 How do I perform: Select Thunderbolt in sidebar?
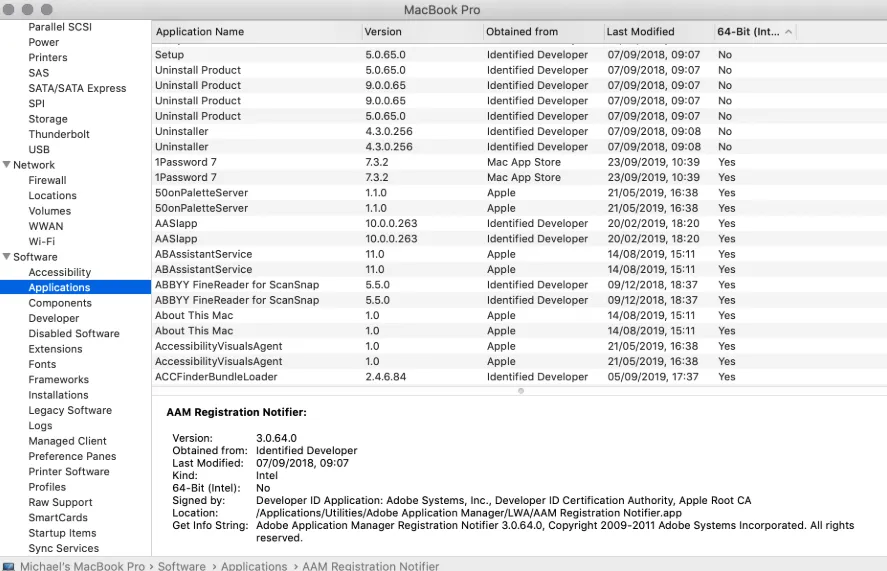coord(59,134)
